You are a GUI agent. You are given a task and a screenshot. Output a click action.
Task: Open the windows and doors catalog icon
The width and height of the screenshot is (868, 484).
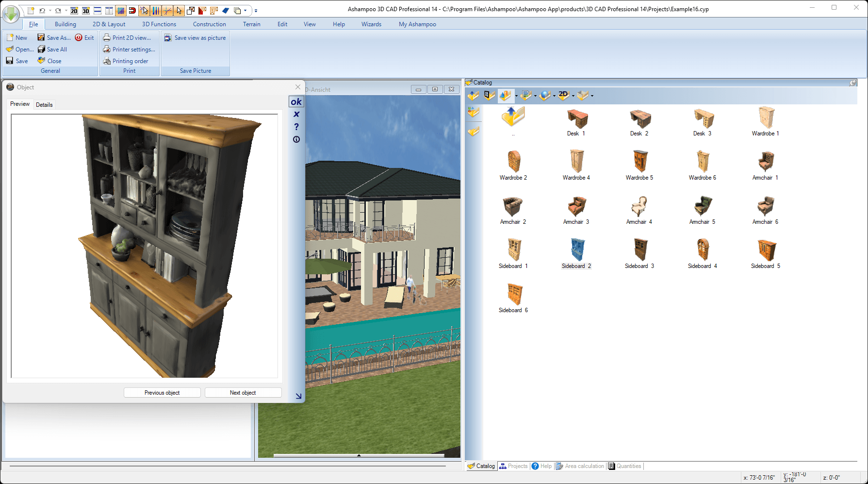(x=490, y=95)
